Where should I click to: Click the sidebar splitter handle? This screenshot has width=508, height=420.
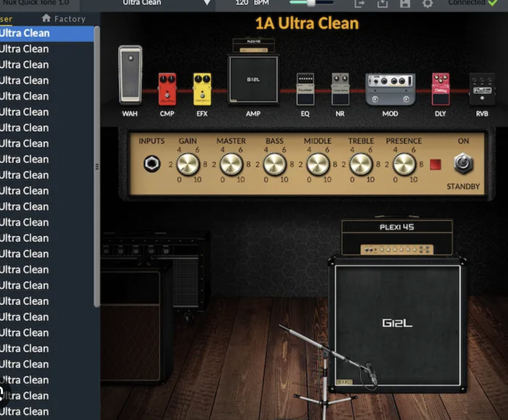[x=97, y=167]
